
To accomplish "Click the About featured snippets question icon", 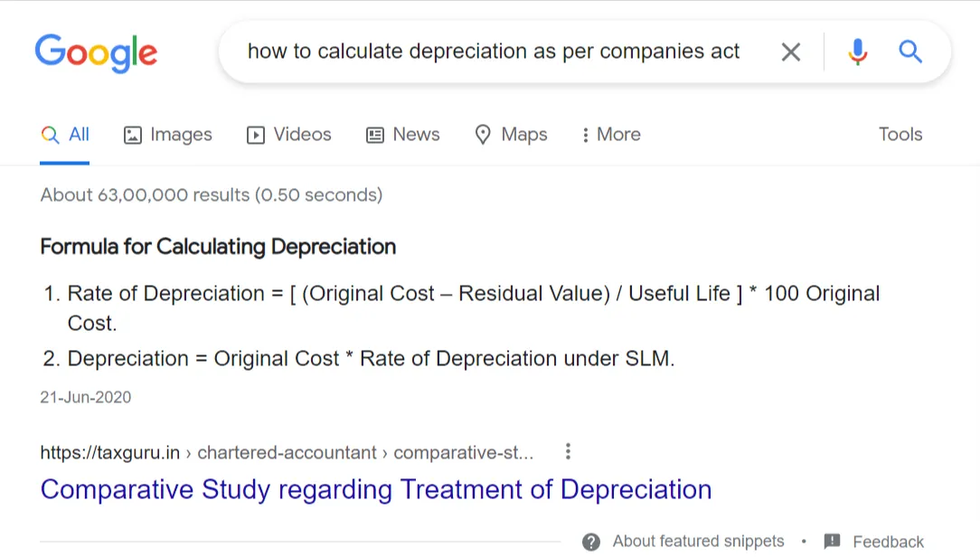I will [x=591, y=542].
